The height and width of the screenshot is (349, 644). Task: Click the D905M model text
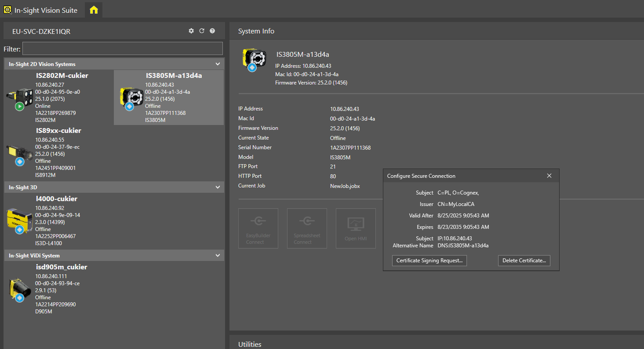(44, 312)
